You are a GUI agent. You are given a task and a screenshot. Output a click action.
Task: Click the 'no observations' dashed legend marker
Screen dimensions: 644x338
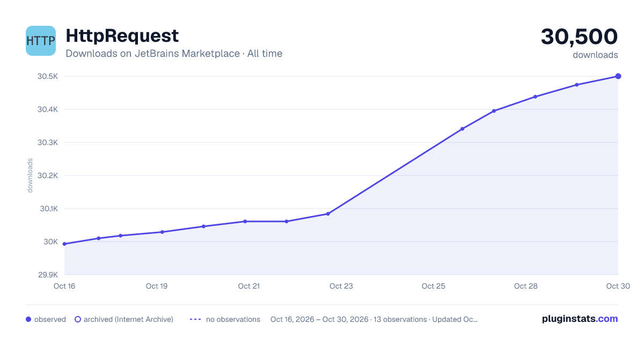(195, 319)
